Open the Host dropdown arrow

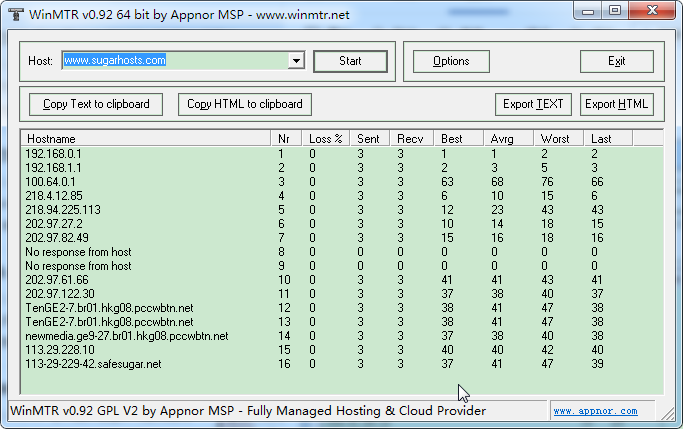pos(296,61)
